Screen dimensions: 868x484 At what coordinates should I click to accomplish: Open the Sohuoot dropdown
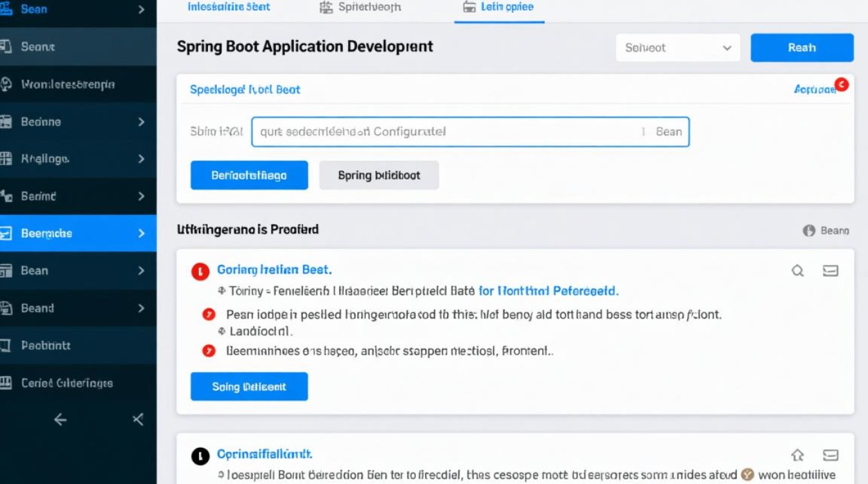click(x=679, y=48)
